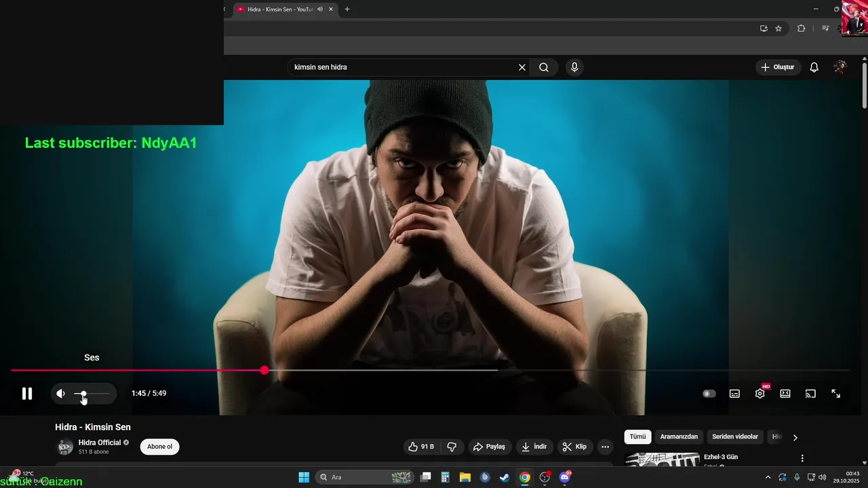Image resolution: width=868 pixels, height=488 pixels.
Task: Open the browser extensions puzzle icon
Action: 801,28
